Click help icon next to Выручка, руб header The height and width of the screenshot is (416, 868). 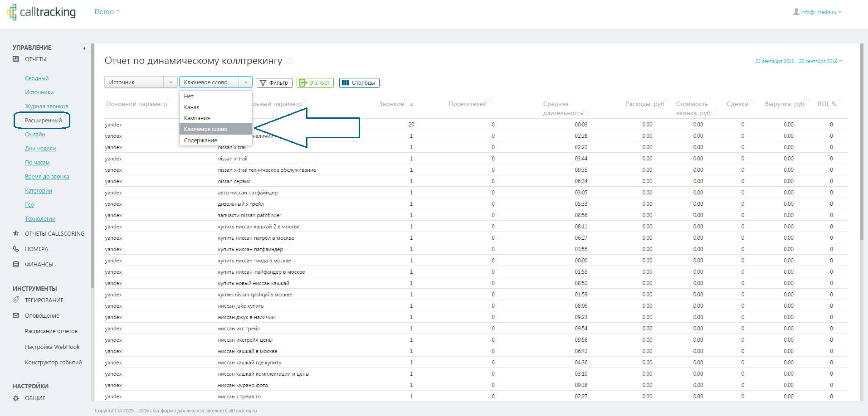point(808,101)
